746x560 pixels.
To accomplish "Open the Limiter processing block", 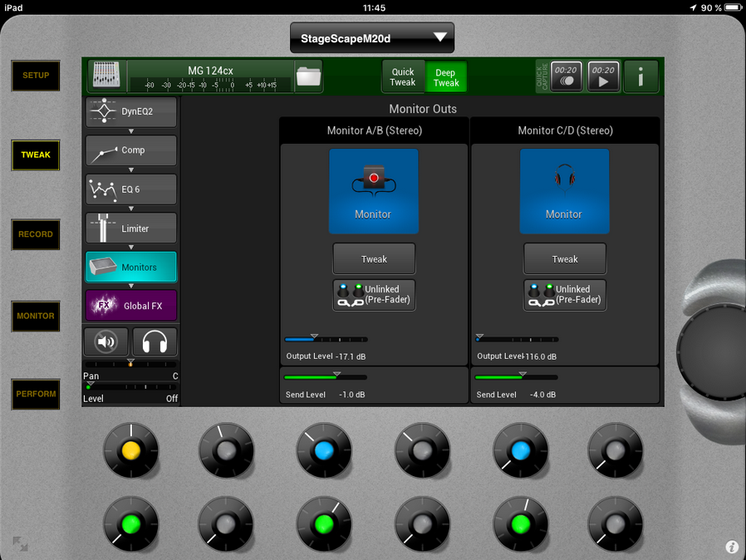I will pyautogui.click(x=131, y=228).
